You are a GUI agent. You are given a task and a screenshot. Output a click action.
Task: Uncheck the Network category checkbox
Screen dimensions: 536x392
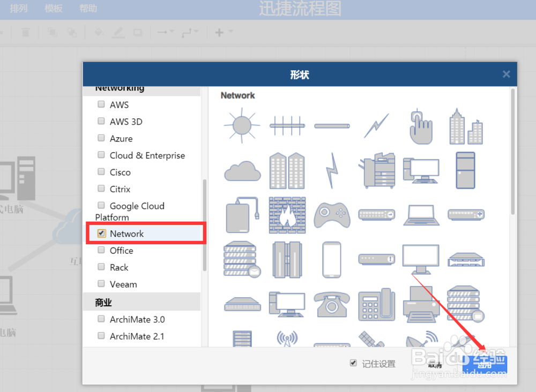101,233
